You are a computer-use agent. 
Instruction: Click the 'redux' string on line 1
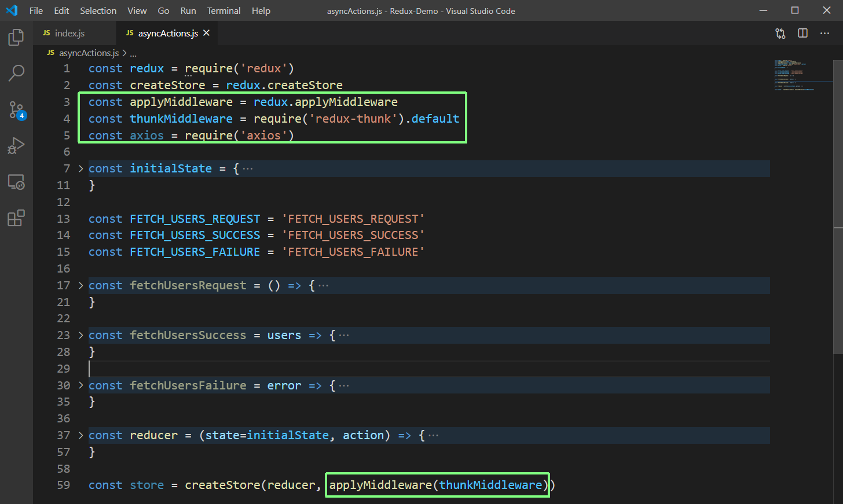(263, 68)
